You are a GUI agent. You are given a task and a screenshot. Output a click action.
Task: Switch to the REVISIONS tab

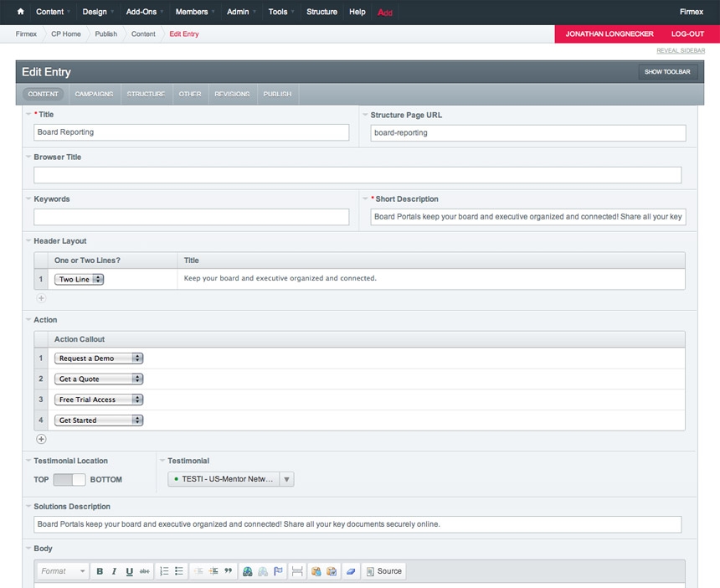tap(233, 94)
